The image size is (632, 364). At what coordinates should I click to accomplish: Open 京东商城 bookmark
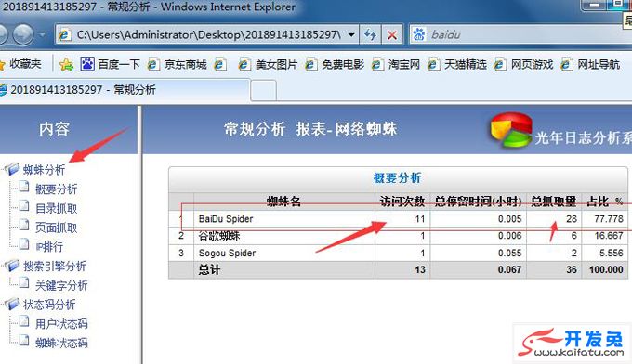(x=178, y=64)
